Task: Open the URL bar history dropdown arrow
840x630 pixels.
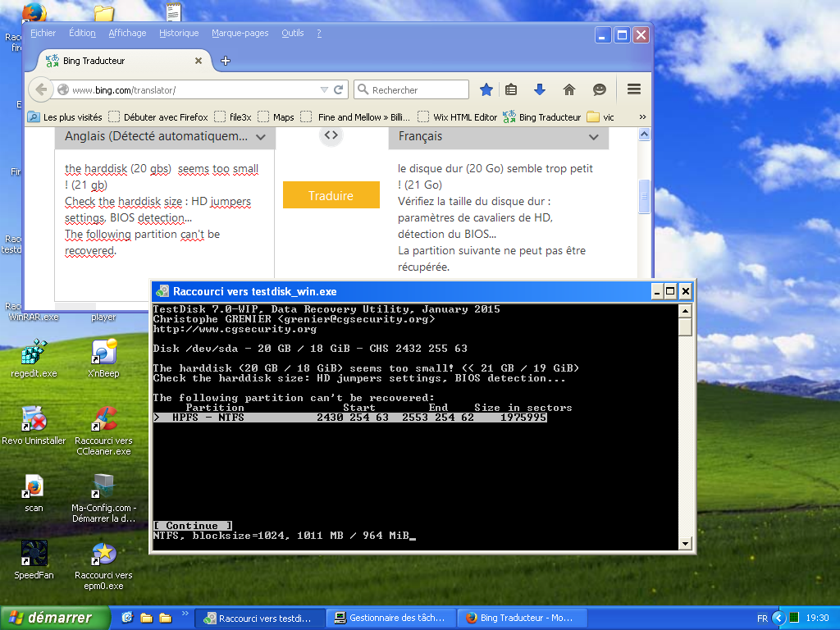Action: point(324,89)
